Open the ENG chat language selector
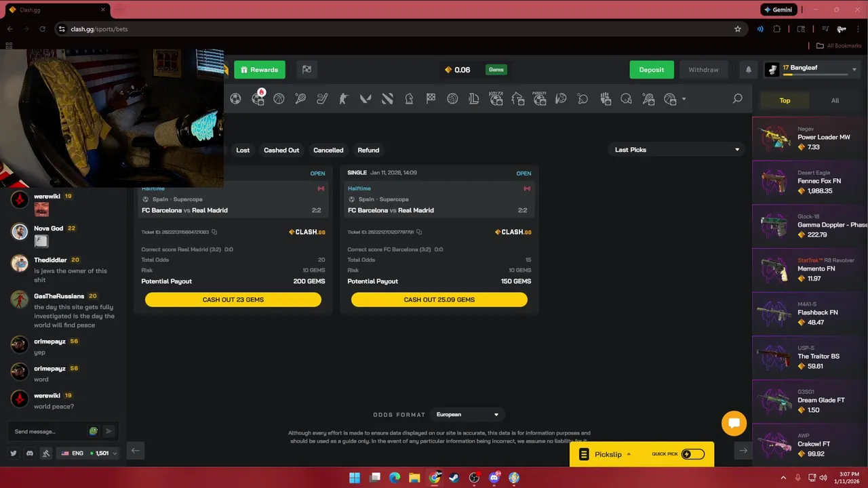 pyautogui.click(x=89, y=453)
